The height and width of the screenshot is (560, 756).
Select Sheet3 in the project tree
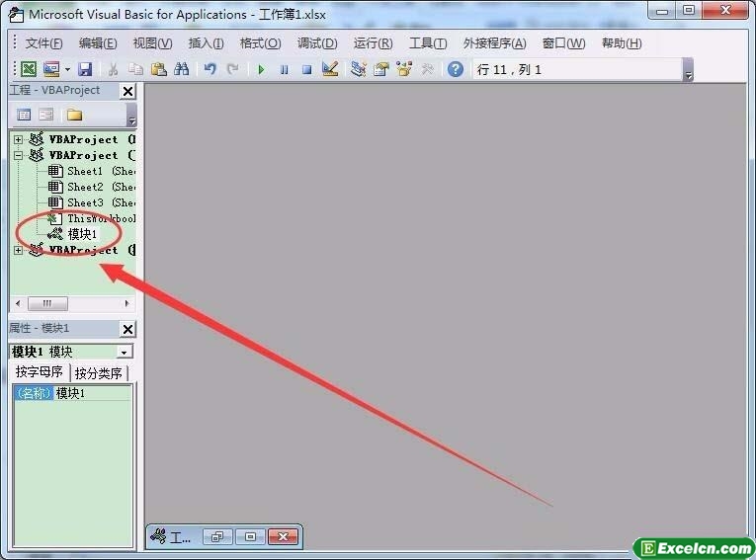click(x=92, y=202)
